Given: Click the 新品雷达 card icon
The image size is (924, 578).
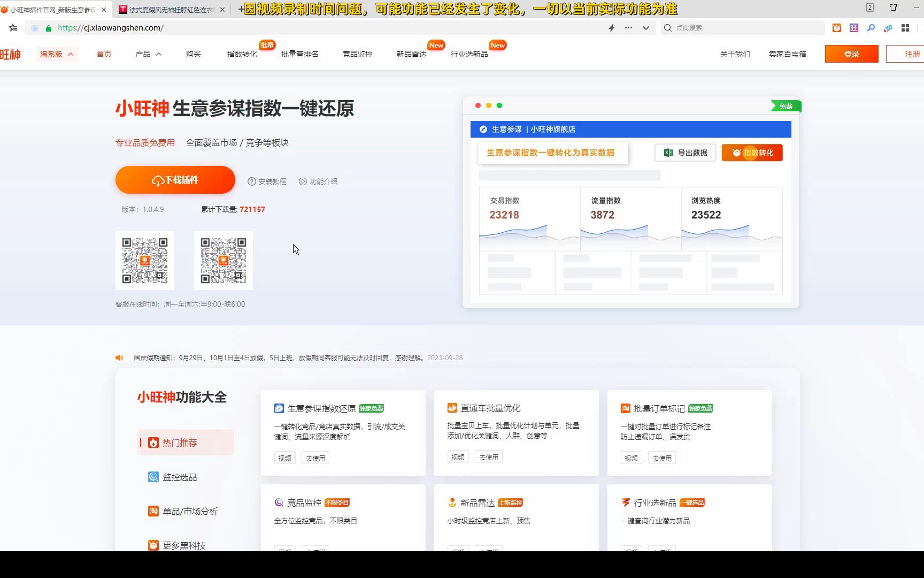Looking at the screenshot, I should coord(452,503).
